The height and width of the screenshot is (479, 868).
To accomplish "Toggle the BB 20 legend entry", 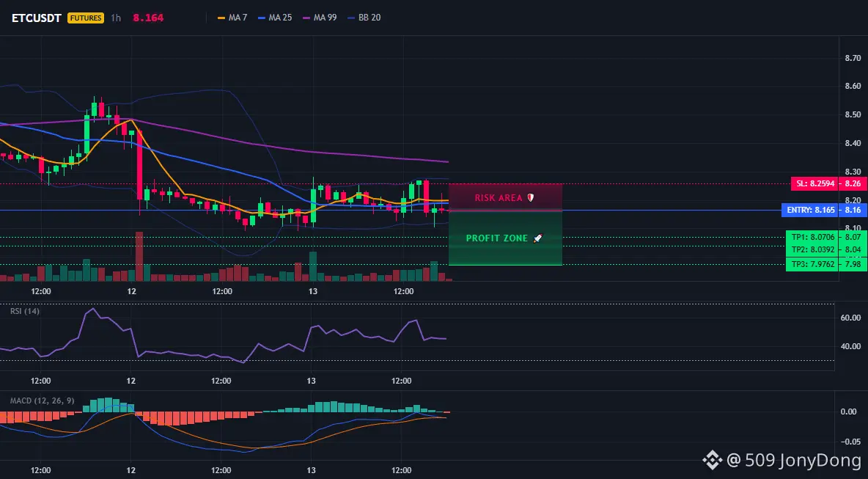I will [364, 18].
